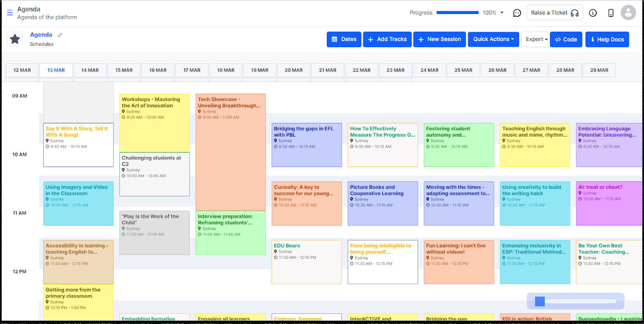Click Add Tracks button
Image resolution: width=644 pixels, height=324 pixels.
pos(387,39)
